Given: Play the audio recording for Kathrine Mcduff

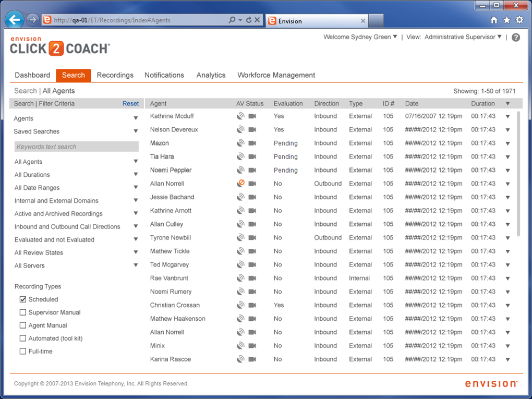Looking at the screenshot, I should click(x=240, y=116).
